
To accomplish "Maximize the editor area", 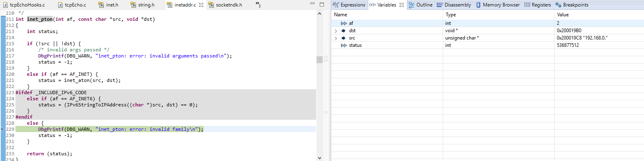I will (321, 4).
